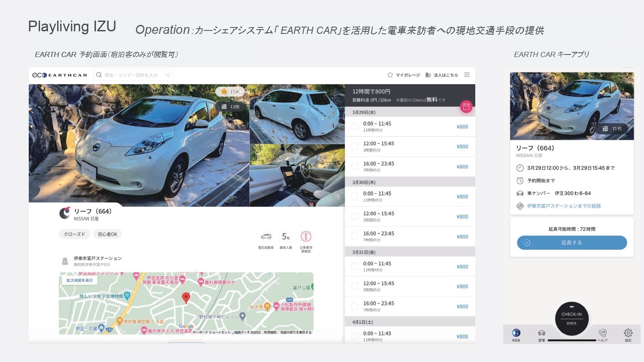This screenshot has height=362, width=644.
Task: Click the clock icon beside reservation time
Action: [520, 168]
